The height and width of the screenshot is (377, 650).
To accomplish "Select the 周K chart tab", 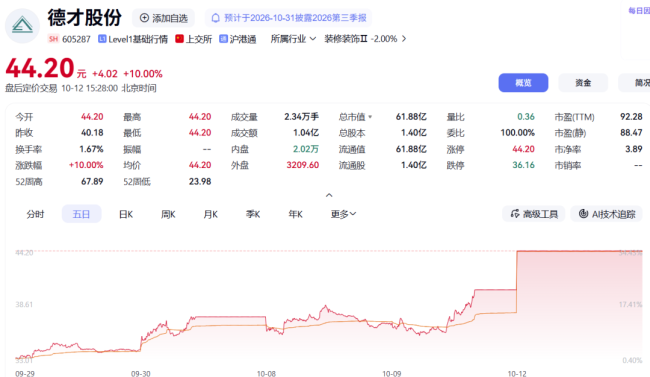I will click(x=168, y=214).
